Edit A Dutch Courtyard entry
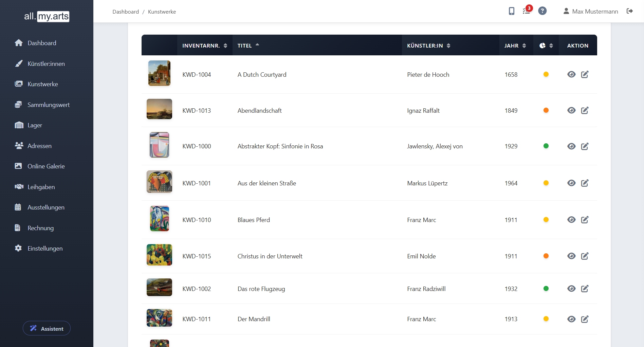This screenshot has height=347, width=644. [x=585, y=74]
